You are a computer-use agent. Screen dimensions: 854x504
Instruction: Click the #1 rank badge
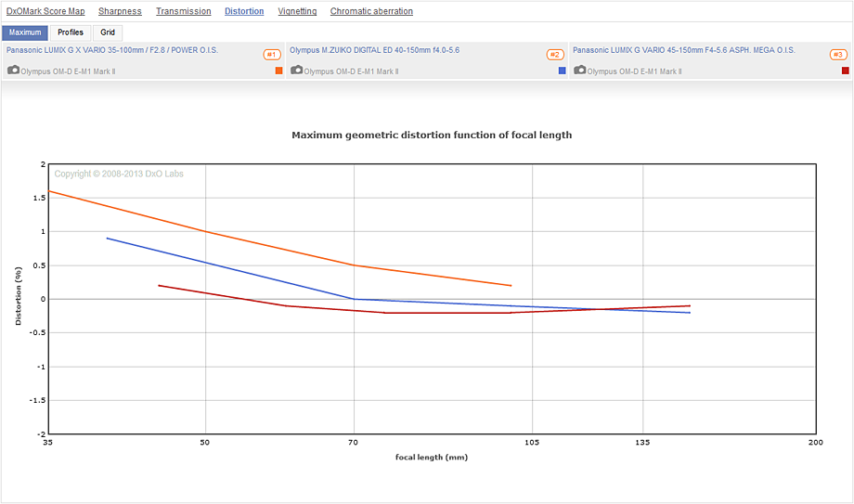pyautogui.click(x=272, y=55)
